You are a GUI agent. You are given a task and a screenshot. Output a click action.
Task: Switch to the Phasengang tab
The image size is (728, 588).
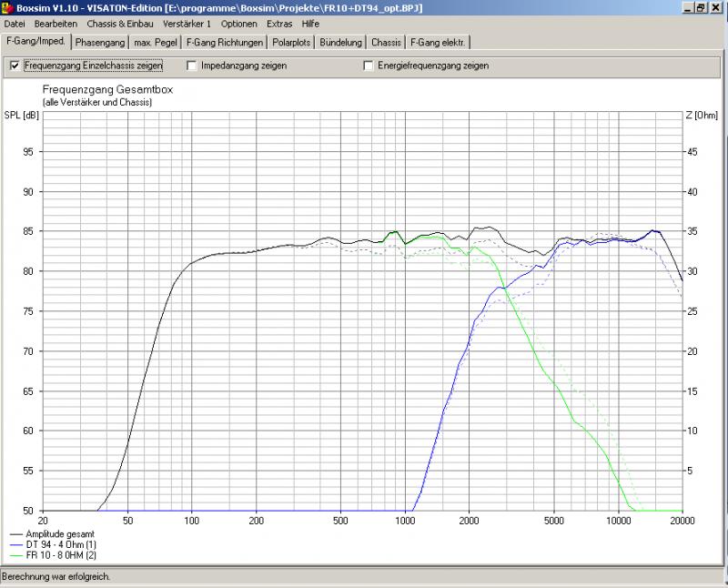[100, 42]
